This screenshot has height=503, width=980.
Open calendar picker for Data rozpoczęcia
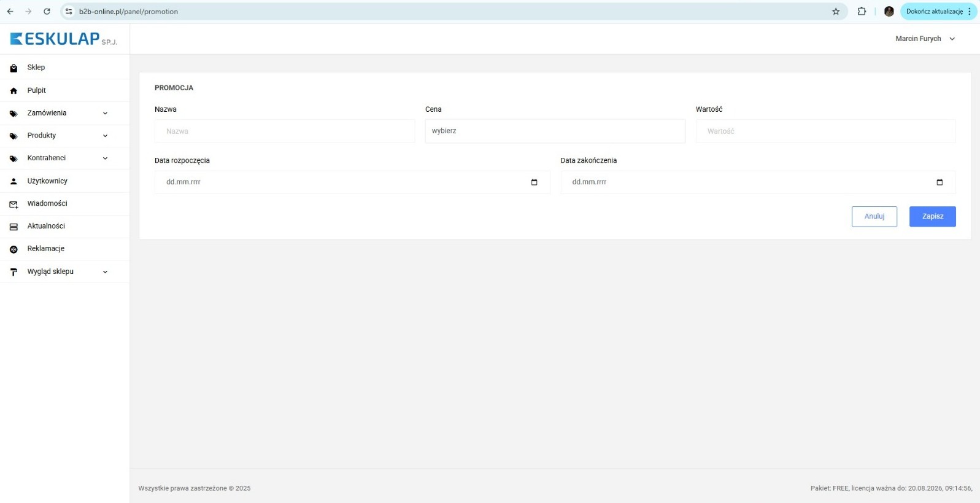pos(534,182)
